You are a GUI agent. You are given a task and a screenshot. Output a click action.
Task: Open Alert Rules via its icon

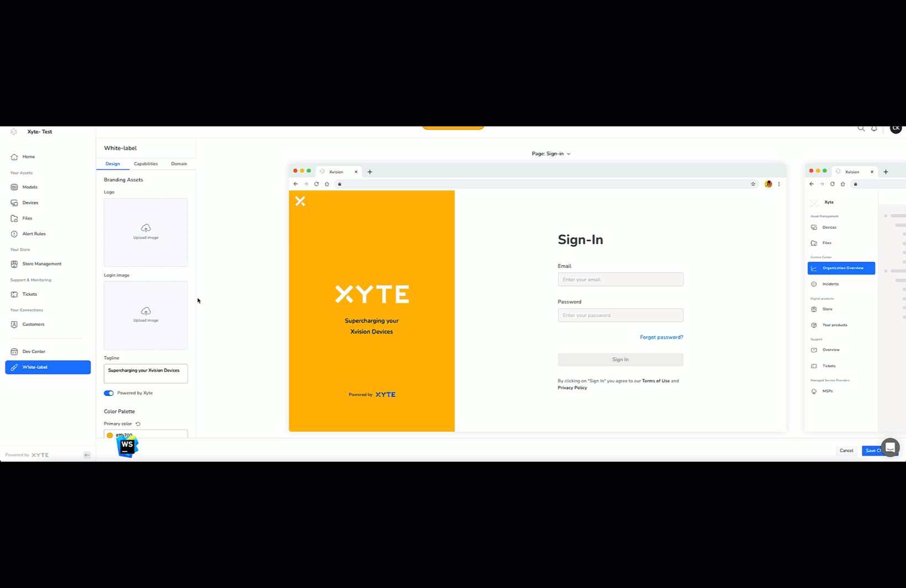click(x=14, y=234)
